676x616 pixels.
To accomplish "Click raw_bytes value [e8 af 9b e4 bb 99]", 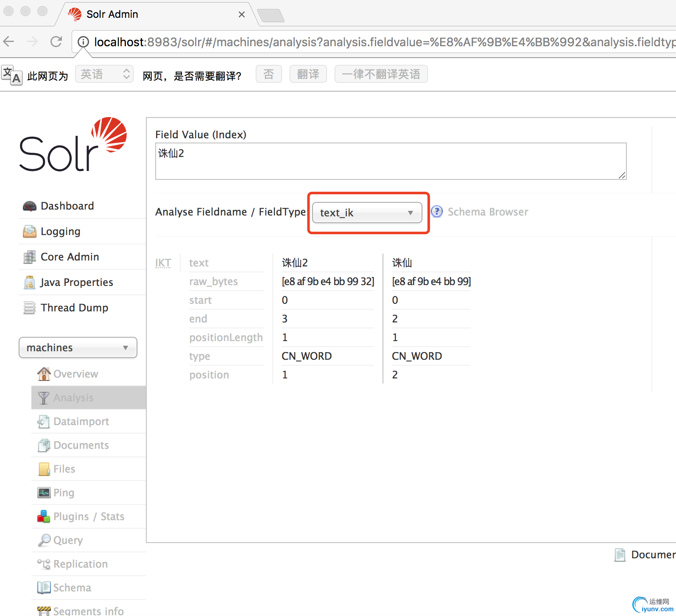I will tap(431, 281).
